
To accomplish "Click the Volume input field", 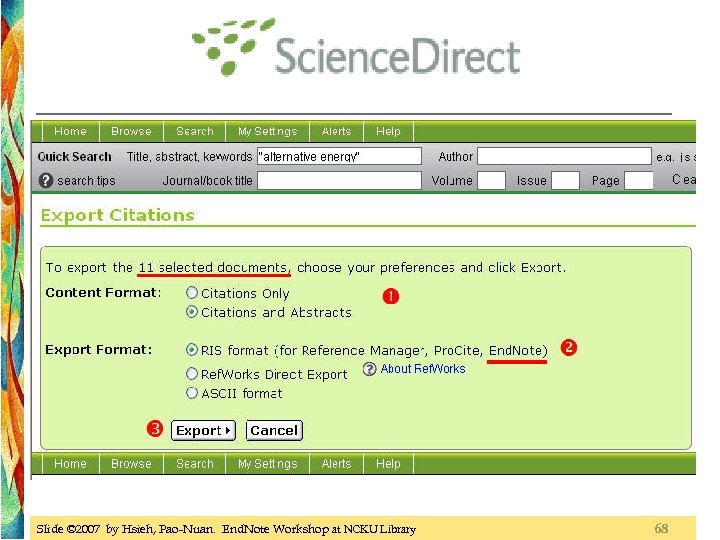I will pos(492,180).
